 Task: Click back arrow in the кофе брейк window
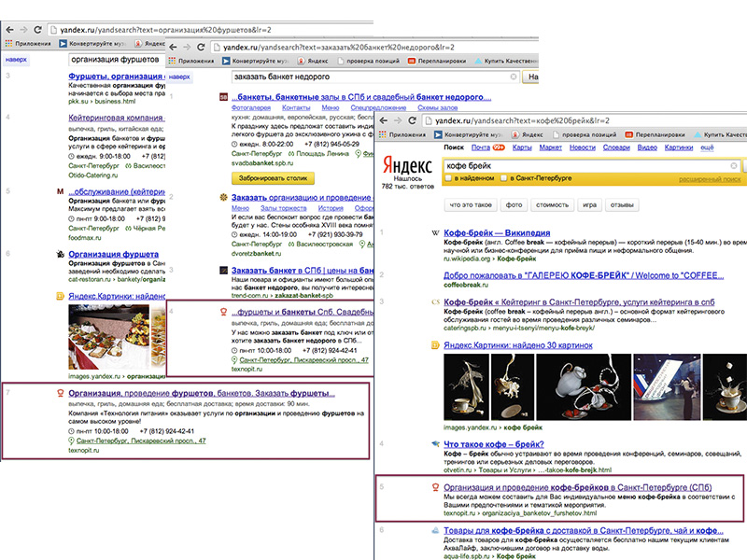[384, 120]
